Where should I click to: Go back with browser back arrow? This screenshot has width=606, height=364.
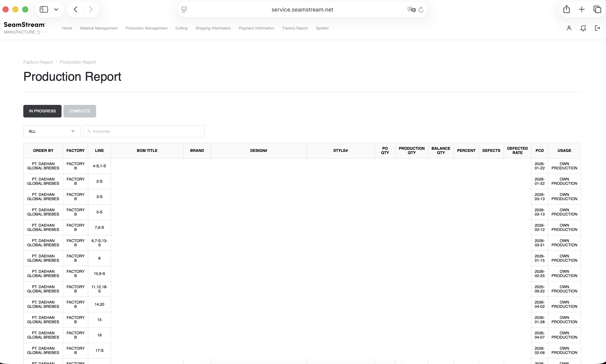[76, 9]
